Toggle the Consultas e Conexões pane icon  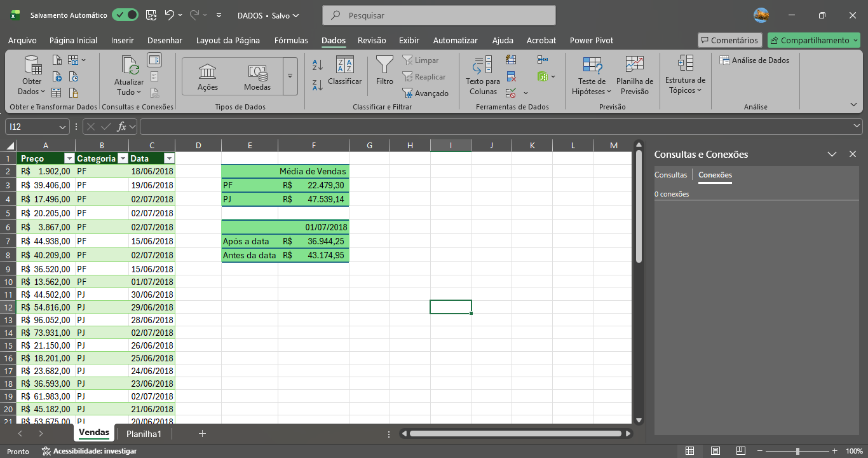coord(154,60)
